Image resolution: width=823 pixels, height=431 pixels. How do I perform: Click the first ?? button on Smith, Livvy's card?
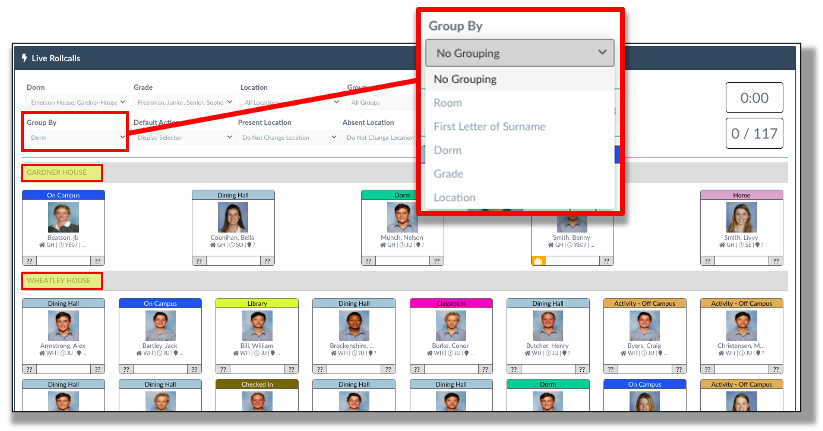708,261
